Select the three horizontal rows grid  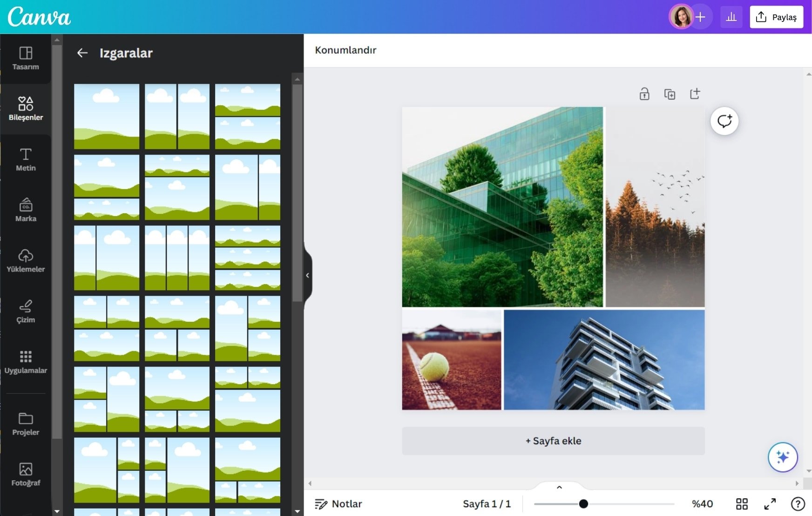tap(248, 258)
